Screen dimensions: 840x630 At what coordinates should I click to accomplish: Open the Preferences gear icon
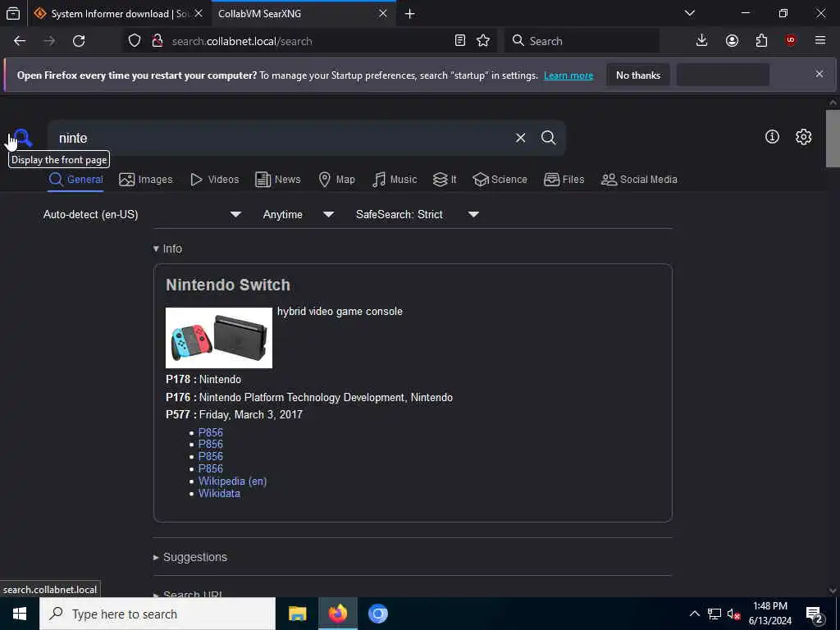pos(804,137)
